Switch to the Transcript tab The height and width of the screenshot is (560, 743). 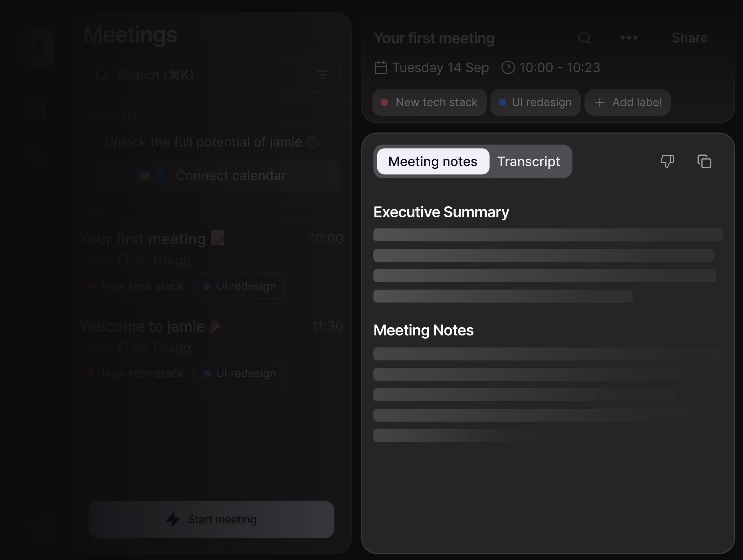pos(529,161)
